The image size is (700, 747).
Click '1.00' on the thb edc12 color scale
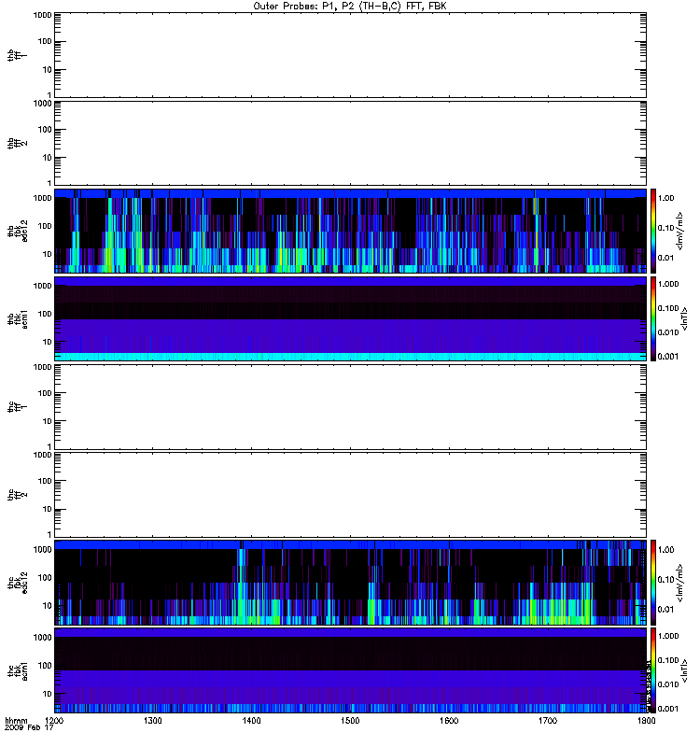pos(665,198)
